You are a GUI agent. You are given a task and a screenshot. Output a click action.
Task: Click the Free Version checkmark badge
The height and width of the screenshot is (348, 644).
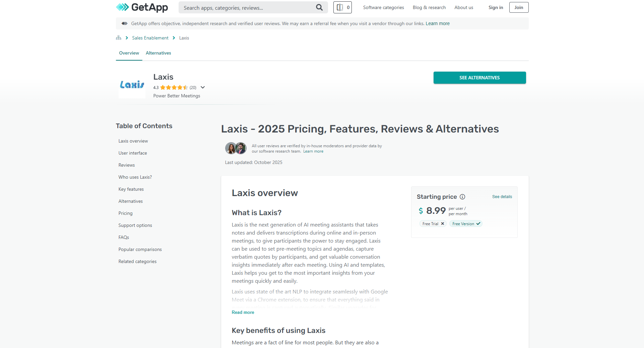pyautogui.click(x=478, y=224)
